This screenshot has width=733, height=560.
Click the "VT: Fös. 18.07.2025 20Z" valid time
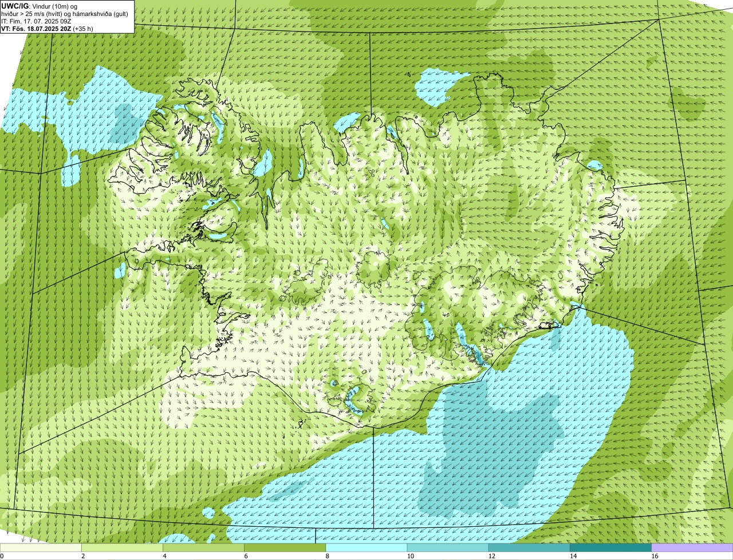coord(36,28)
